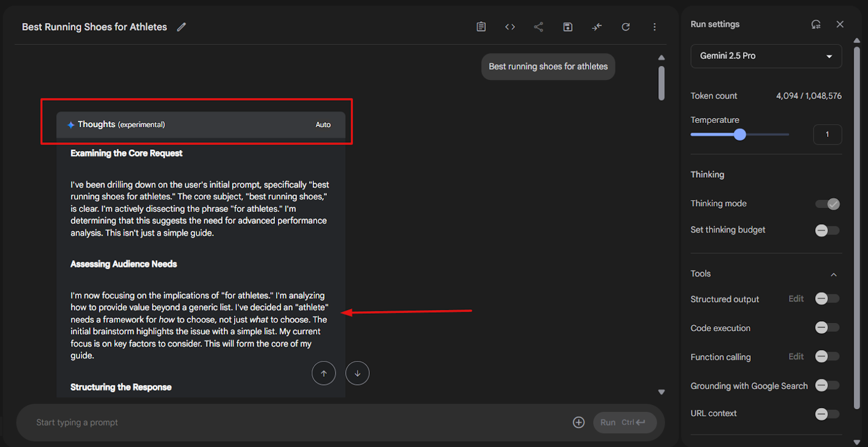Share the prompt via share icon
The image size is (868, 447).
tap(538, 27)
